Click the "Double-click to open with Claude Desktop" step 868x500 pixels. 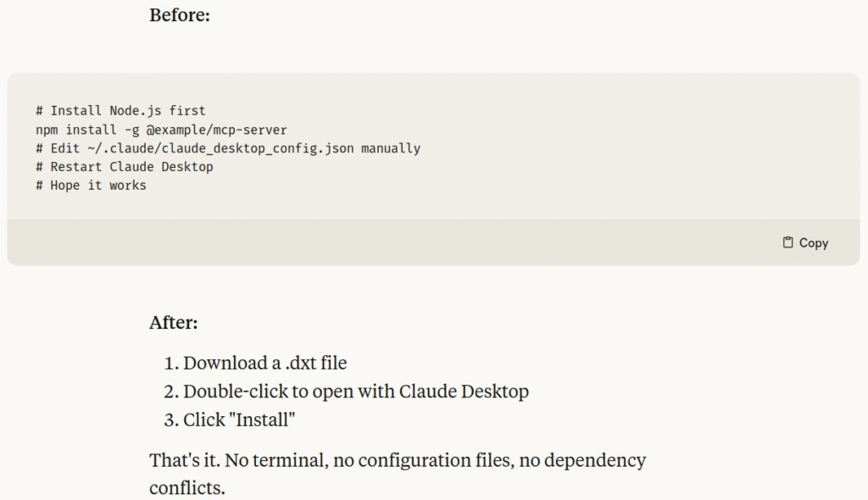pos(356,391)
